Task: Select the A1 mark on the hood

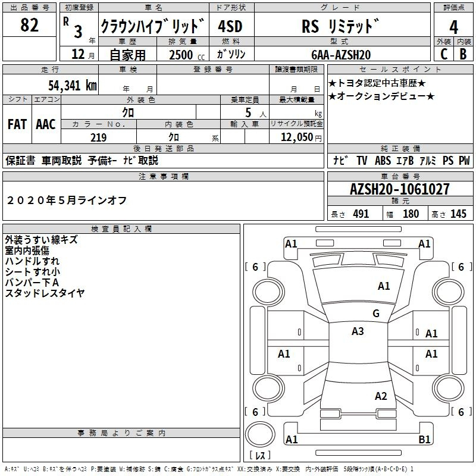Action: [x=384, y=286]
